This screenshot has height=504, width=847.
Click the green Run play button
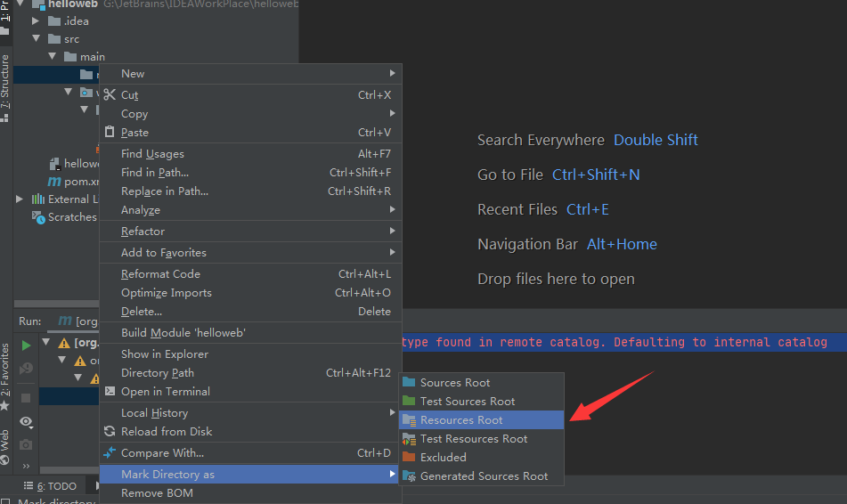click(x=26, y=345)
